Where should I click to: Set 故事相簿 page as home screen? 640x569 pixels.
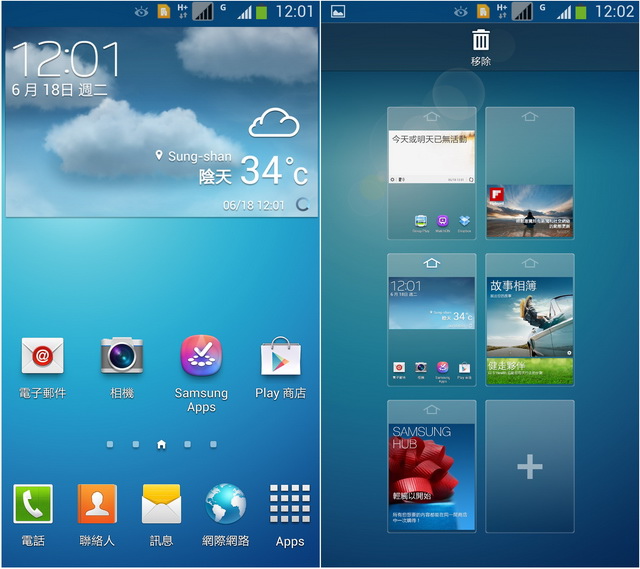pyautogui.click(x=529, y=263)
